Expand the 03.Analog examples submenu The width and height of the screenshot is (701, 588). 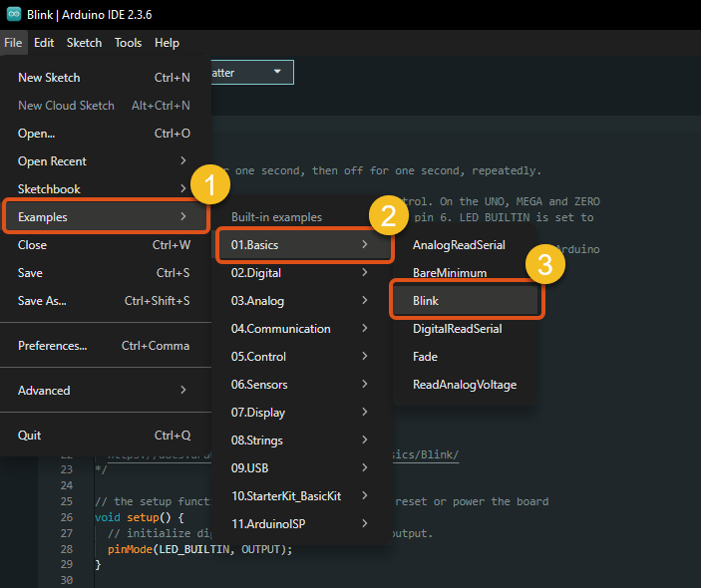[302, 301]
